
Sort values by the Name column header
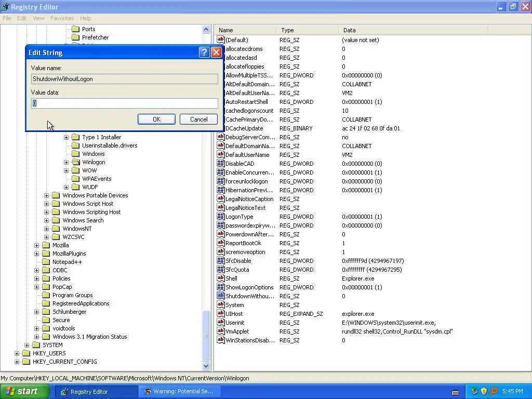click(245, 30)
